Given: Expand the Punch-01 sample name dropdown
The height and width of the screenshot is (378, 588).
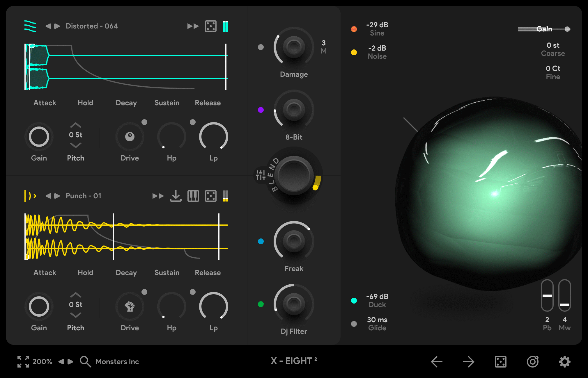Looking at the screenshot, I should pos(82,196).
